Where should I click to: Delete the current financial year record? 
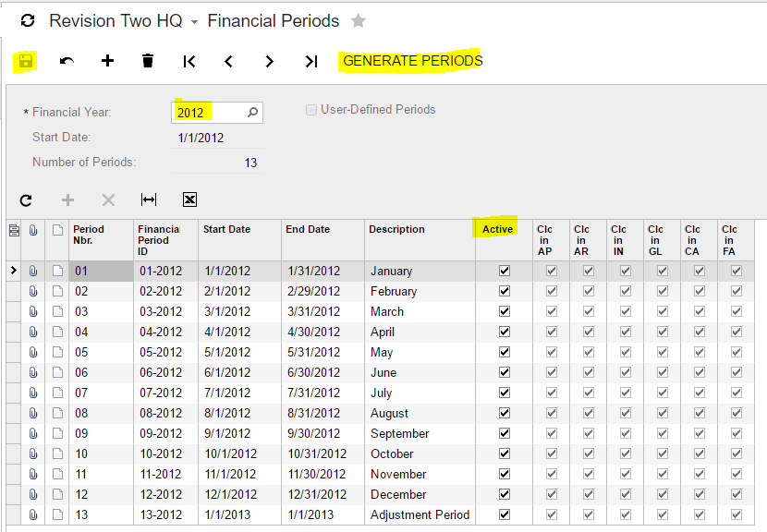[148, 61]
